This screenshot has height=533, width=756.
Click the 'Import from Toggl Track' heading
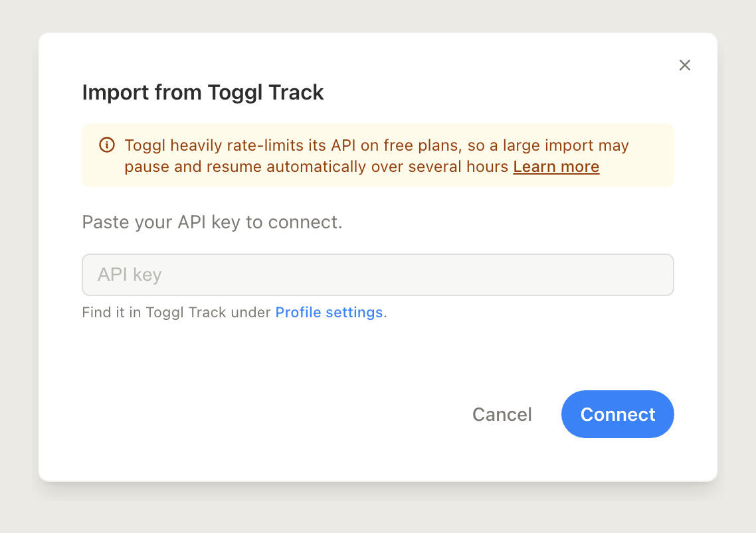[203, 92]
